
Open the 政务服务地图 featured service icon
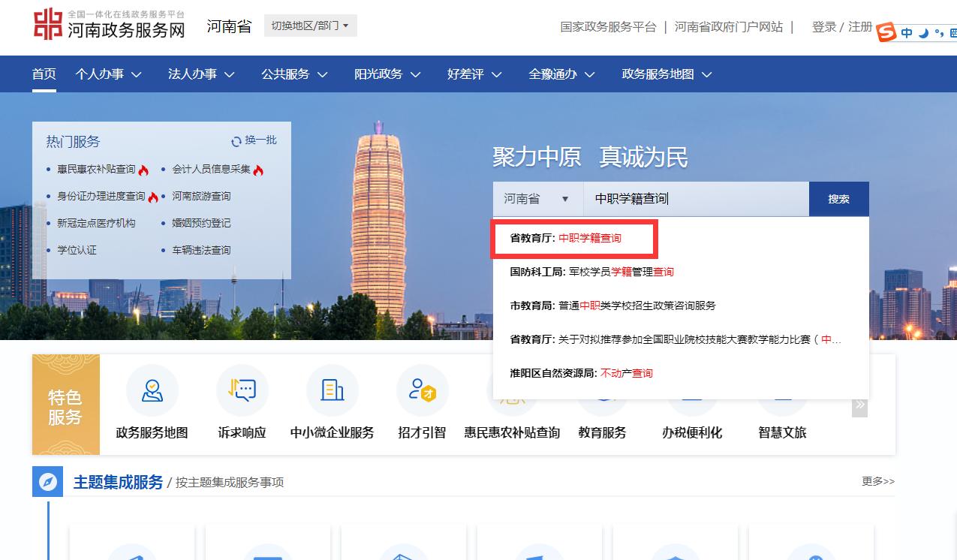(152, 391)
